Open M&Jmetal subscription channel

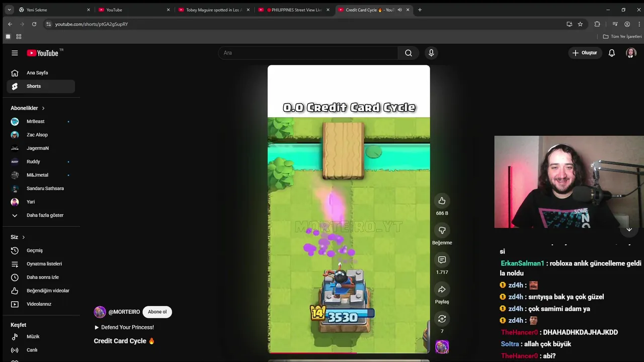click(41, 175)
